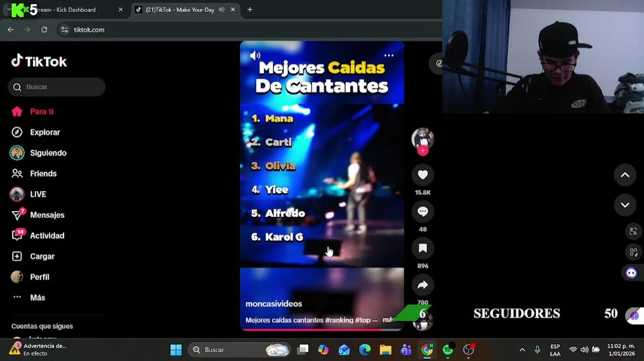Open Spotify from the taskbar

point(448,349)
